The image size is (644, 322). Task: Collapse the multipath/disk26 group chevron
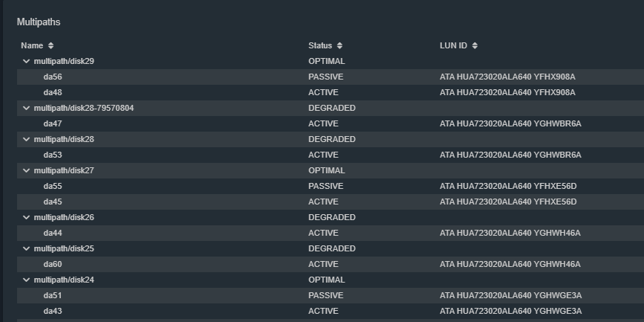coord(26,218)
